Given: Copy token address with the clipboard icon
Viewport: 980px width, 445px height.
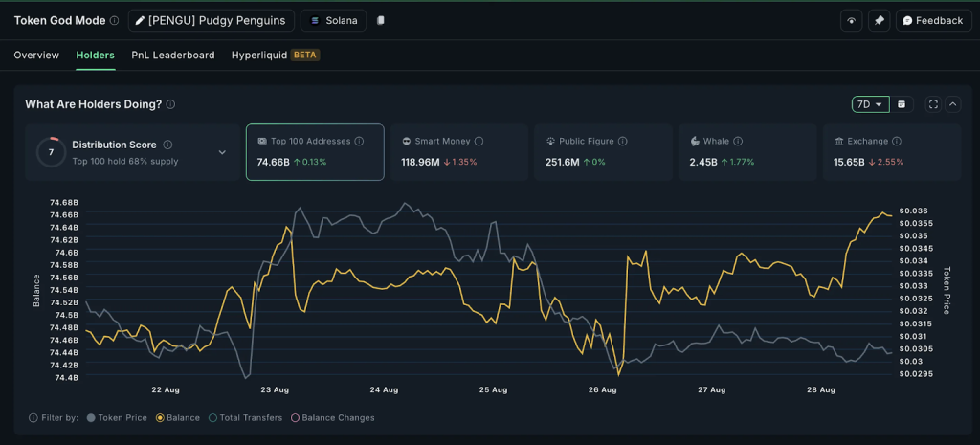Looking at the screenshot, I should point(381,21).
